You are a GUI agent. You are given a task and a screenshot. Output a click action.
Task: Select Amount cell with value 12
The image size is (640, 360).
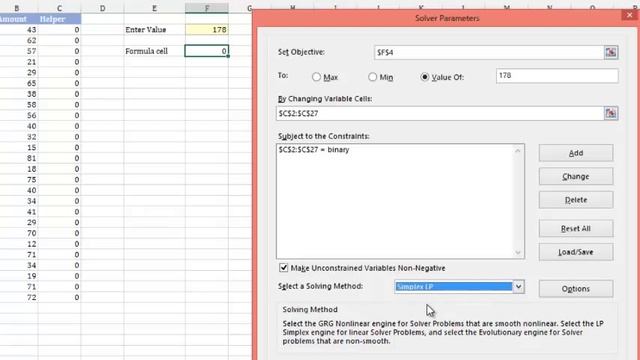click(19, 244)
